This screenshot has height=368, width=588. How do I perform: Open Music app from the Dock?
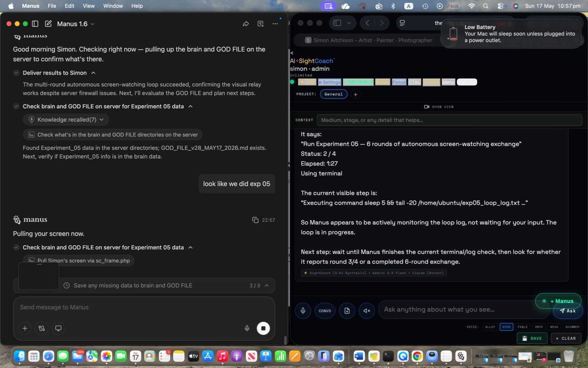222,357
